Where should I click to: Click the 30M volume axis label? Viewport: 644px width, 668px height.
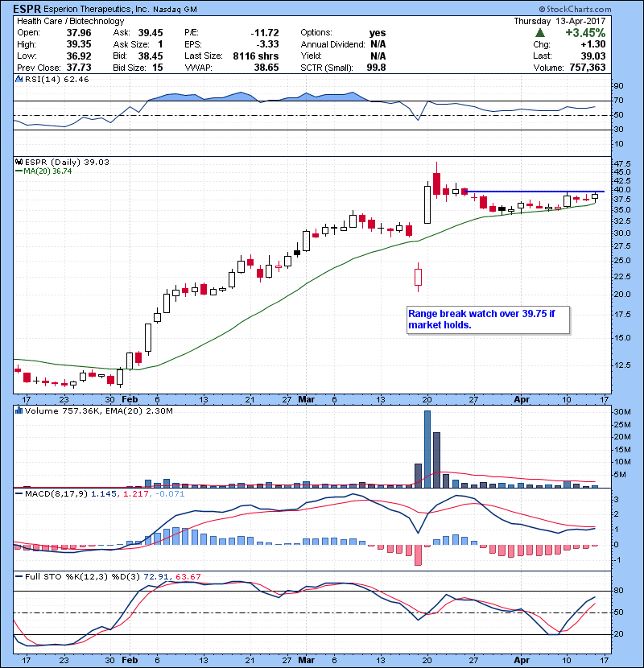[621, 412]
